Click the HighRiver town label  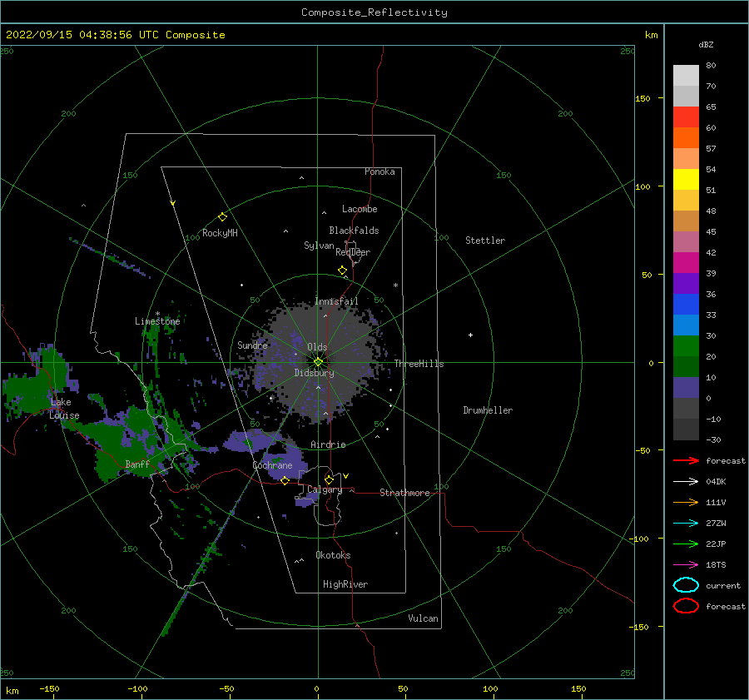(345, 584)
